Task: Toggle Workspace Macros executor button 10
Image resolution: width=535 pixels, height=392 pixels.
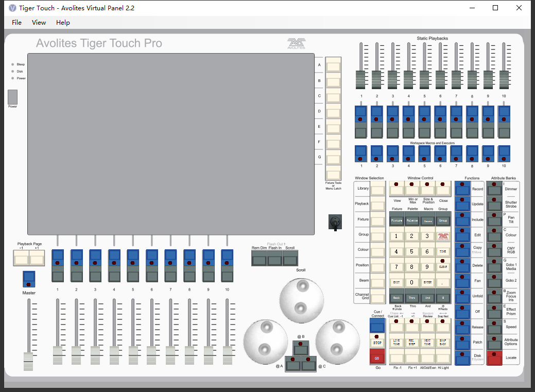Action: pos(504,154)
